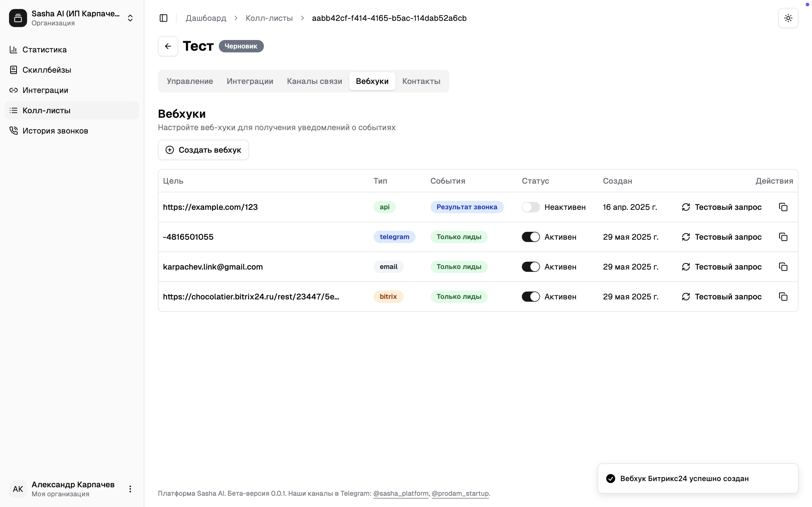Switch to the Контакты tab
The height and width of the screenshot is (507, 812).
point(421,81)
